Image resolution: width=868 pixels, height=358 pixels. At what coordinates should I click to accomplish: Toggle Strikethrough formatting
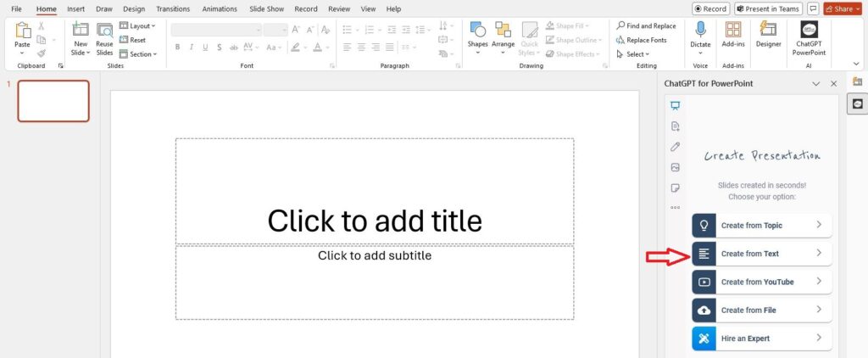(x=234, y=48)
